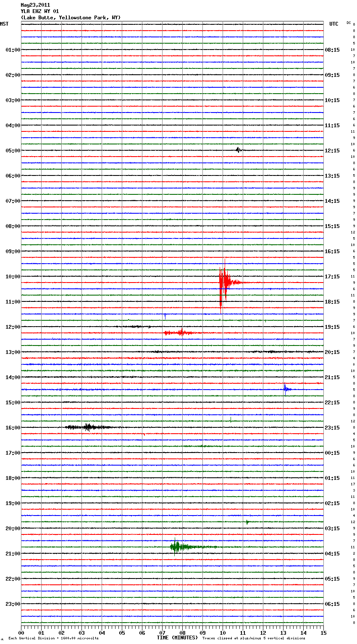357x644 pixels.
Task: Click the 04:15 UTC time label
Action: point(332,554)
